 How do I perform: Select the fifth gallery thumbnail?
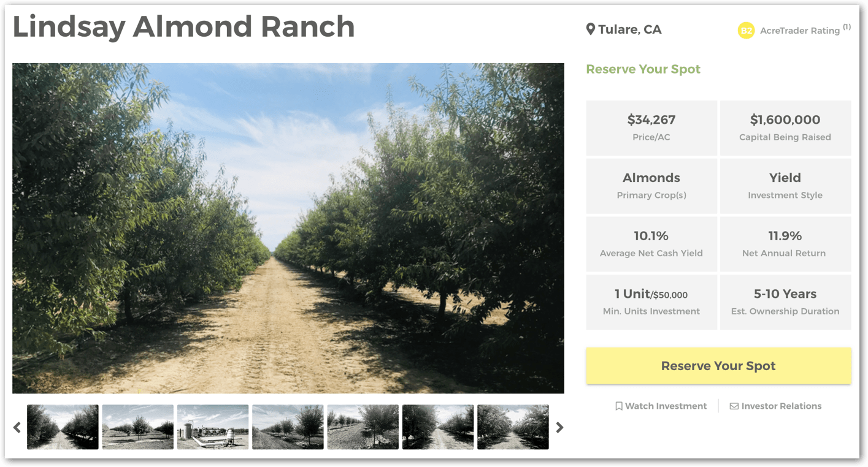coord(363,427)
